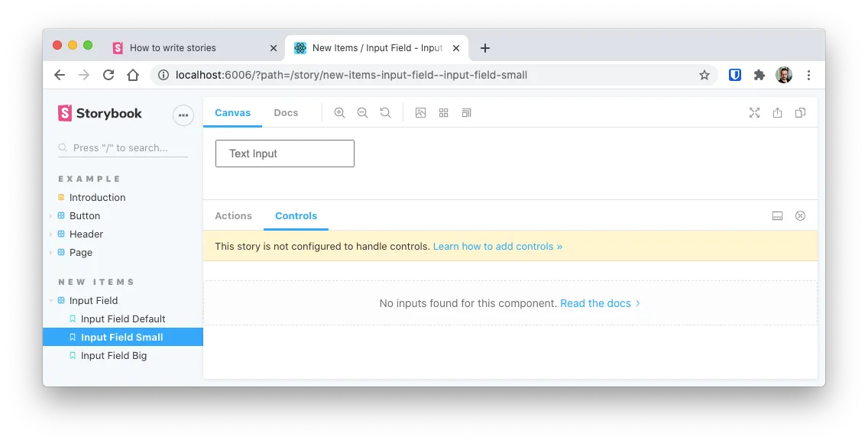This screenshot has height=443, width=868.
Task: Bookmark page with the star icon
Action: [704, 75]
